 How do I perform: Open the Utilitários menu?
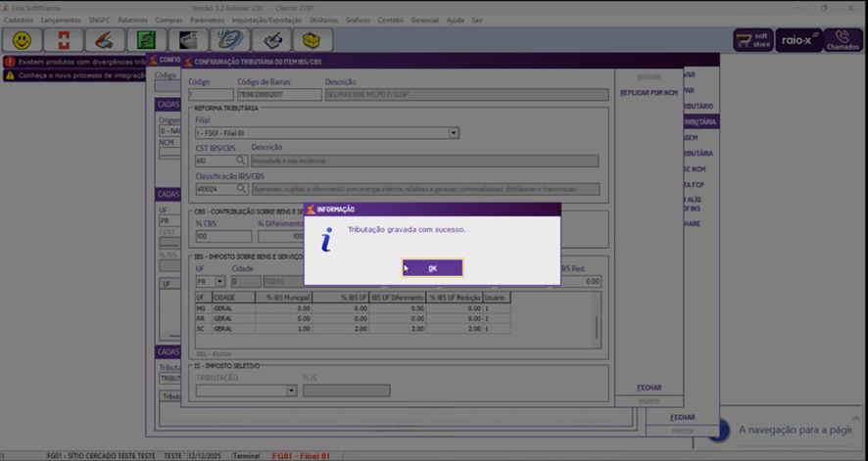point(324,20)
